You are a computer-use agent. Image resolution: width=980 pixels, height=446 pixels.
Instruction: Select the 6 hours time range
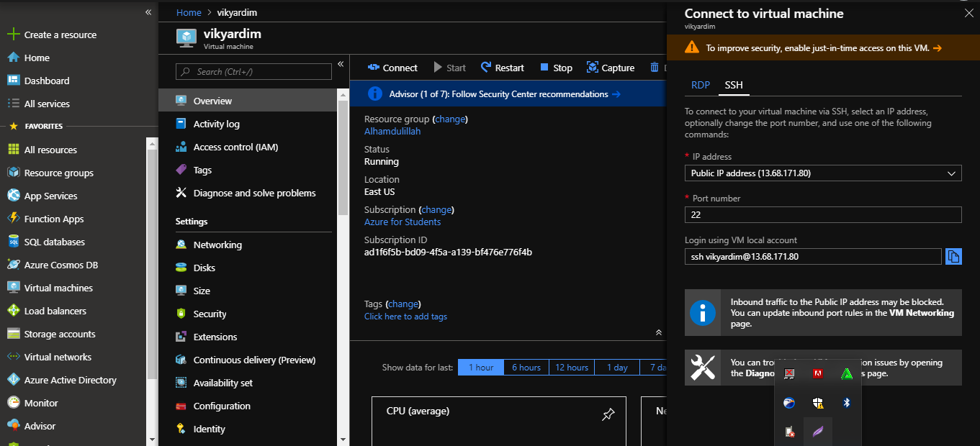(526, 368)
